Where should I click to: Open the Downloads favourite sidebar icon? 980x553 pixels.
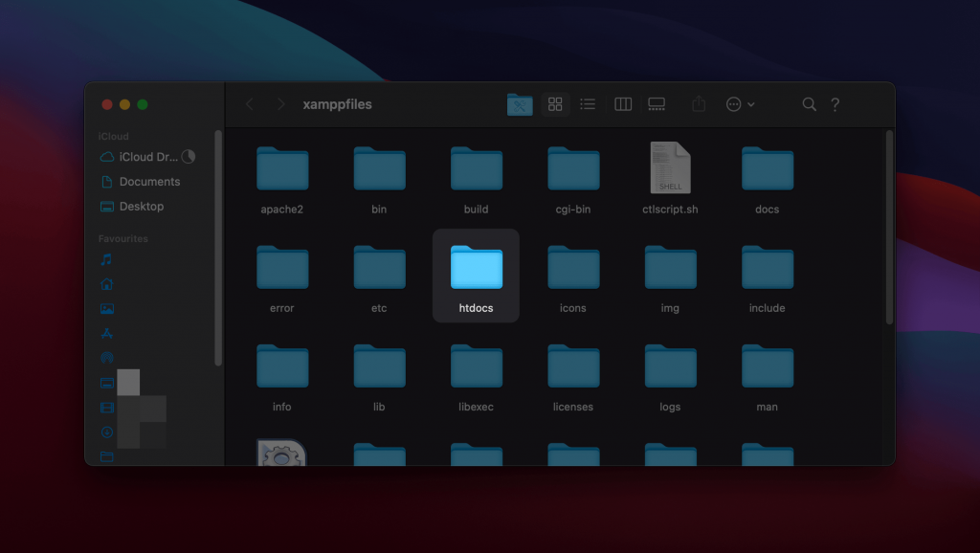pos(107,431)
